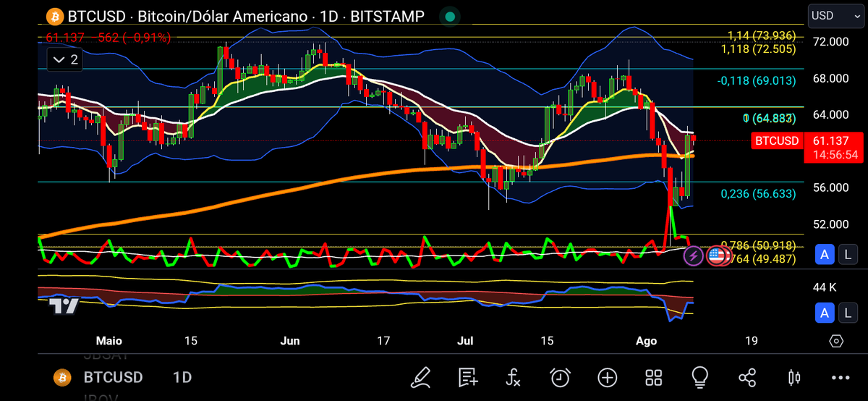Tap the plus circle add icon
This screenshot has width=868, height=401.
(x=607, y=377)
